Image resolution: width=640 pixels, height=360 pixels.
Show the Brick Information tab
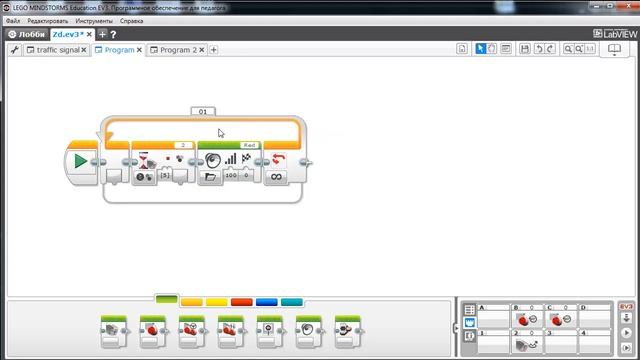pyautogui.click(x=469, y=310)
